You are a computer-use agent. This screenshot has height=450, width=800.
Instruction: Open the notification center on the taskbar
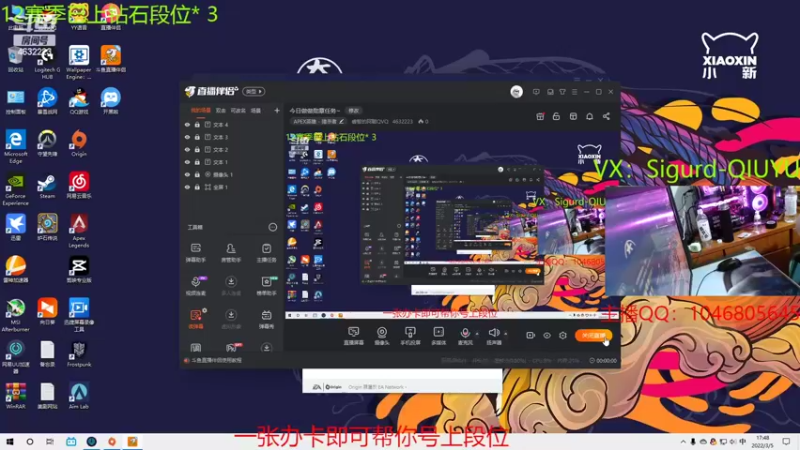[786, 442]
